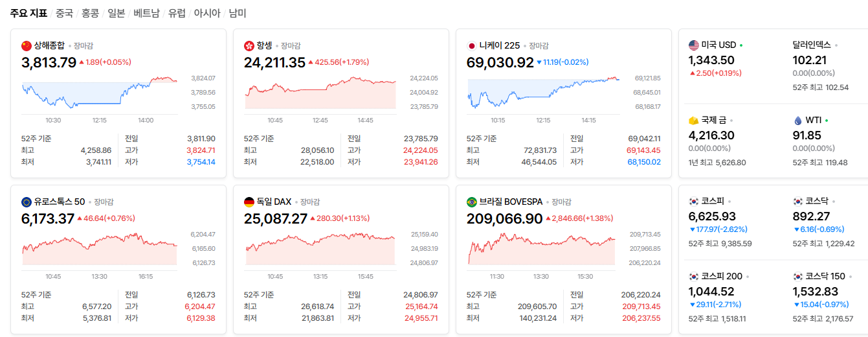Open the 니케이 225 index title
The width and height of the screenshot is (868, 337).
(x=500, y=45)
